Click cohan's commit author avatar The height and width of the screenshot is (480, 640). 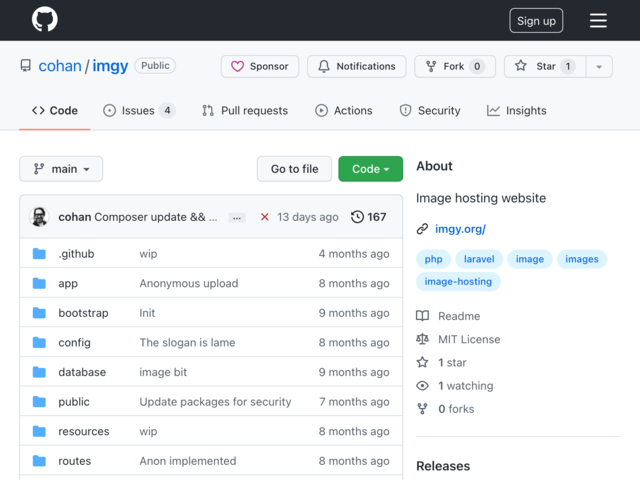coord(39,217)
